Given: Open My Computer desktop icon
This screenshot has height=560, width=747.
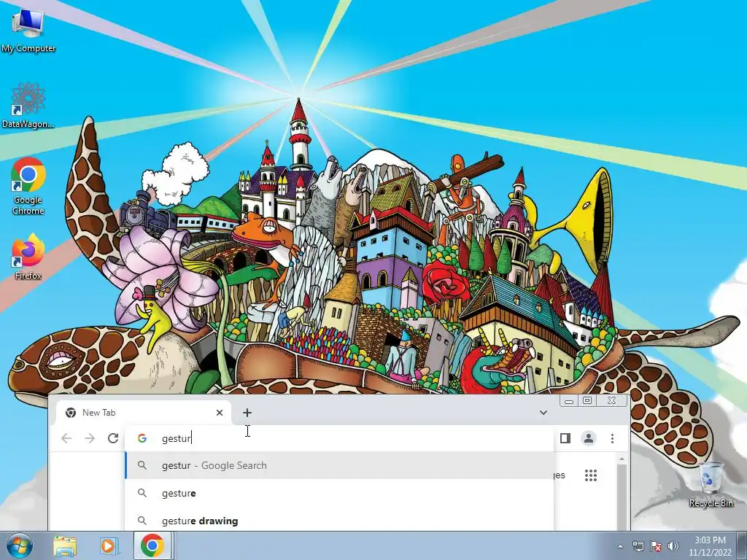Looking at the screenshot, I should (28, 30).
